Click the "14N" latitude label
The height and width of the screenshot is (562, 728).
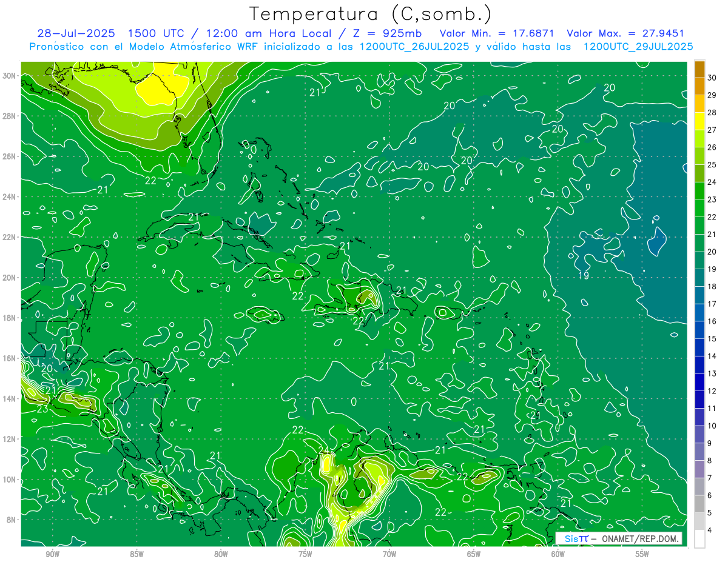(x=10, y=398)
